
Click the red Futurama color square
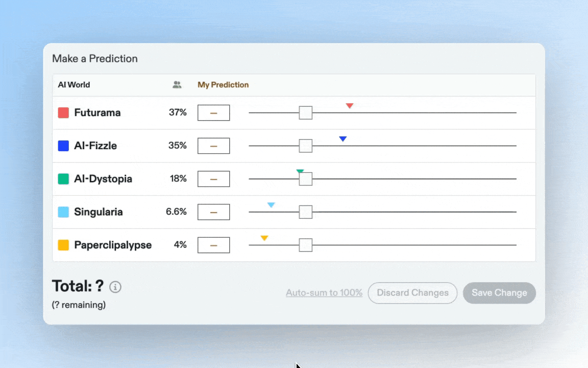[63, 112]
